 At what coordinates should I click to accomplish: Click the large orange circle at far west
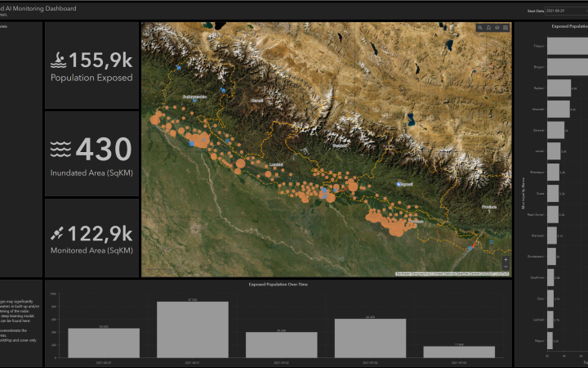pyautogui.click(x=155, y=119)
